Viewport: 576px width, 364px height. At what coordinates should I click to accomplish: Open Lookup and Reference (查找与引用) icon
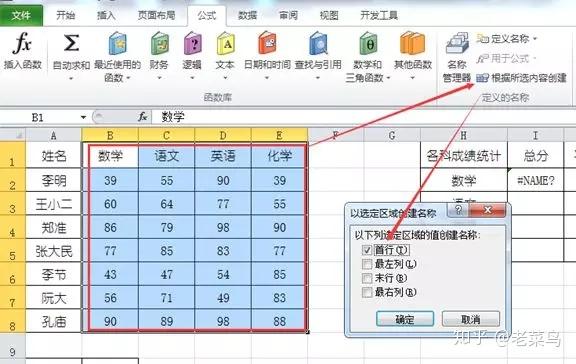[x=318, y=43]
